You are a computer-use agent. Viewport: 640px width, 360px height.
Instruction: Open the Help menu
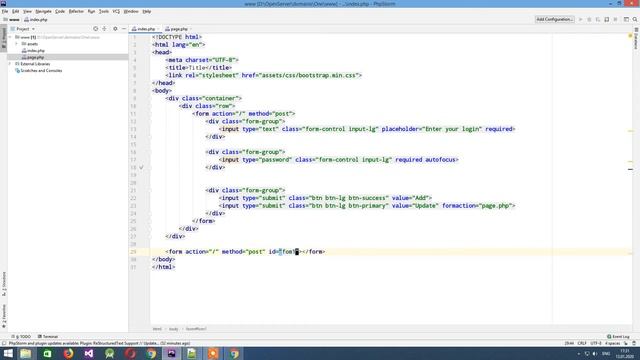click(x=147, y=11)
